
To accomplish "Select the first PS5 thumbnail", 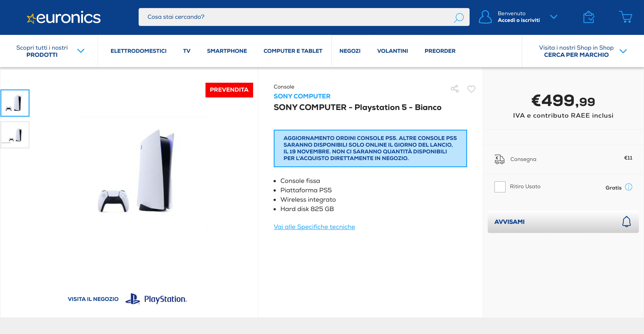I will (x=15, y=103).
